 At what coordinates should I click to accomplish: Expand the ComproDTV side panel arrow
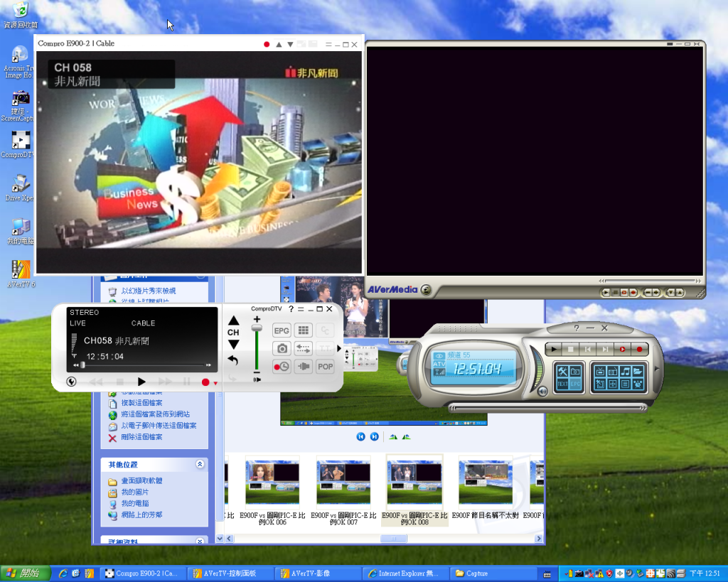point(339,348)
